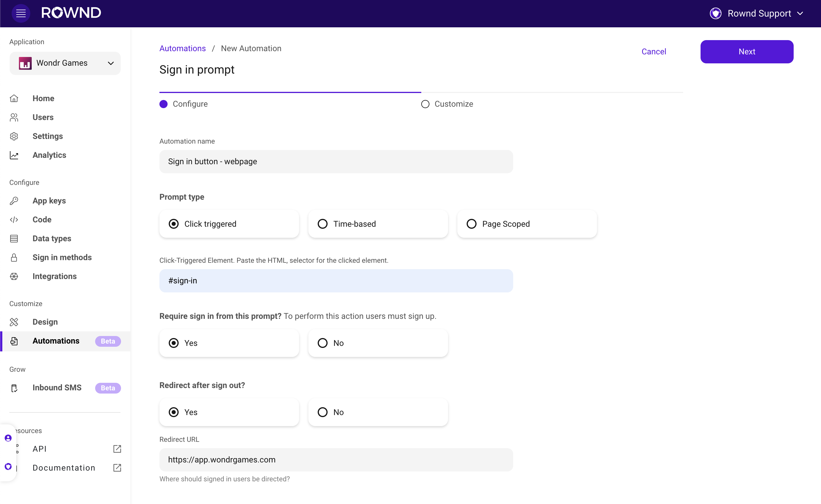Open the Integrations icon

click(x=14, y=276)
